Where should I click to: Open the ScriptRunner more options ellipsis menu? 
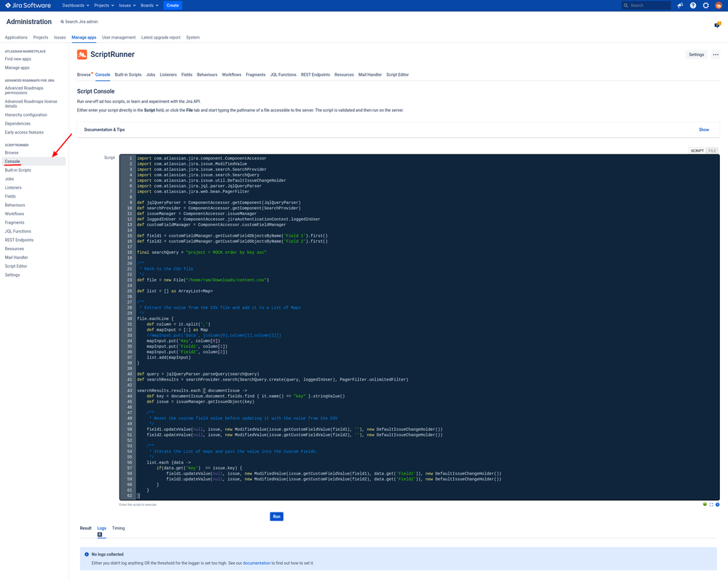pyautogui.click(x=716, y=54)
